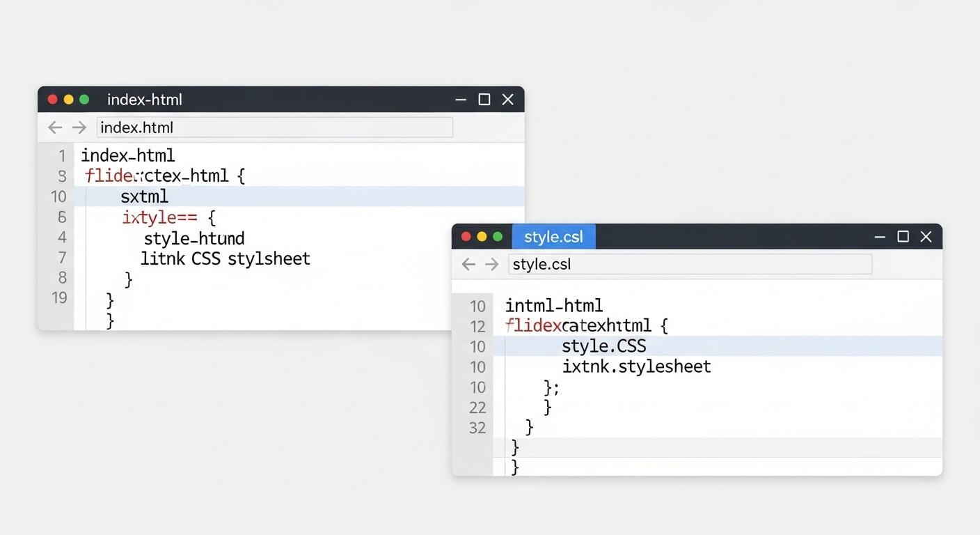Click line number 32 in style.csl gutter
980x535 pixels.
[x=477, y=428]
